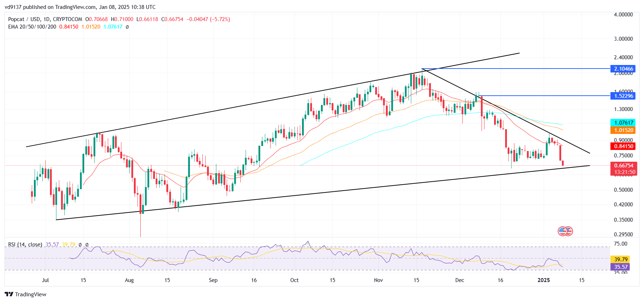Click the orange 1.01520 EMA axis label
This screenshot has width=644, height=302.
pos(623,130)
